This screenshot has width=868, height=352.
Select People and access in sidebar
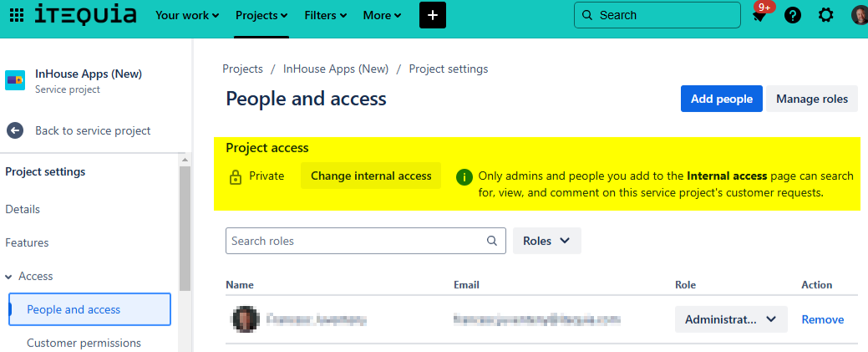pyautogui.click(x=89, y=309)
